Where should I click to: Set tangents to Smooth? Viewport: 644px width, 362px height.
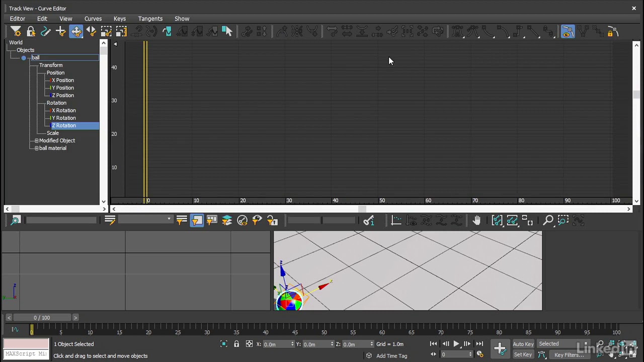tap(548, 32)
